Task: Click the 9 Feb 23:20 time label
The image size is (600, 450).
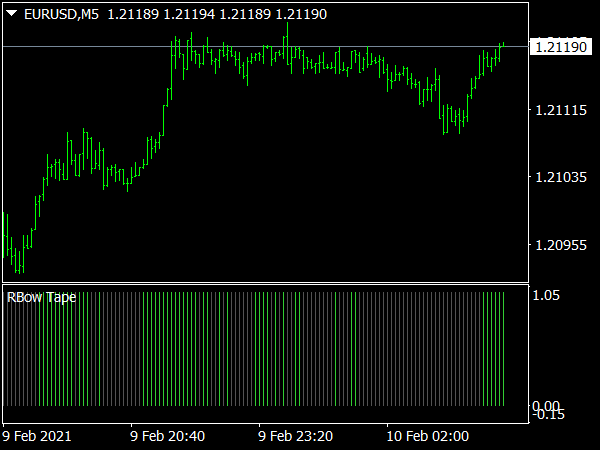Action: (295, 436)
